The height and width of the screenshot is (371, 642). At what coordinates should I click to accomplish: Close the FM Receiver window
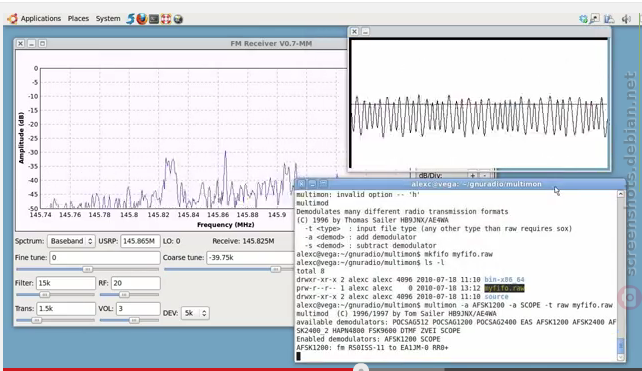20,43
